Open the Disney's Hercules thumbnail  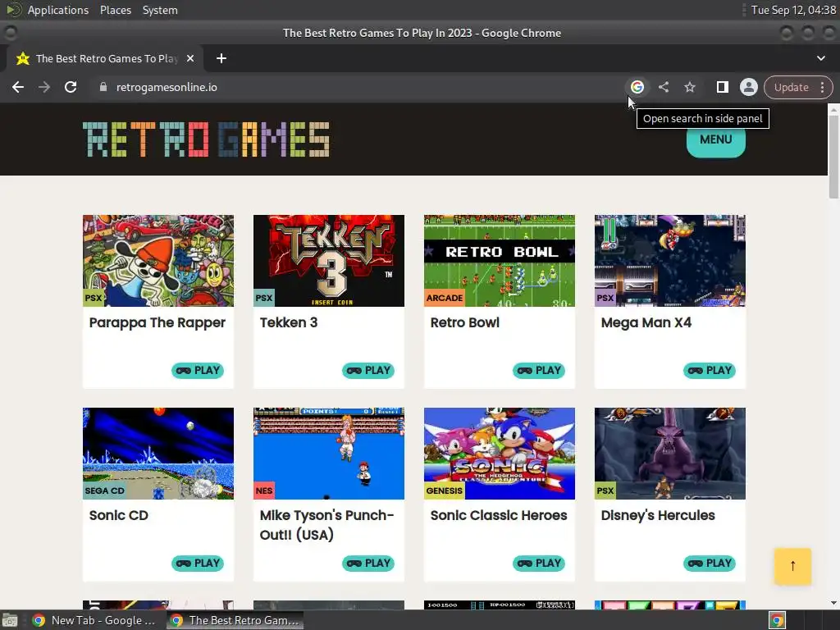coord(669,454)
